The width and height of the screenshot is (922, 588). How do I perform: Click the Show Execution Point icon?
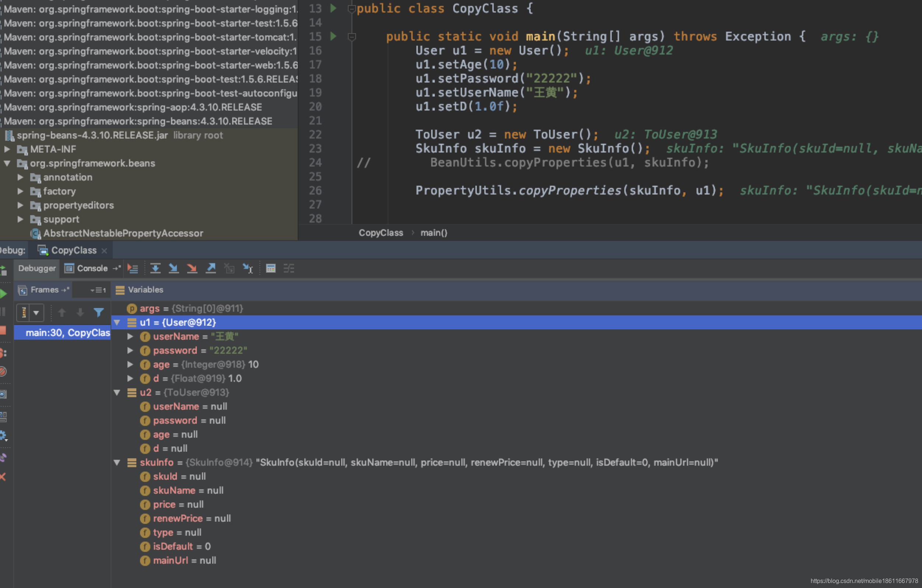[133, 268]
